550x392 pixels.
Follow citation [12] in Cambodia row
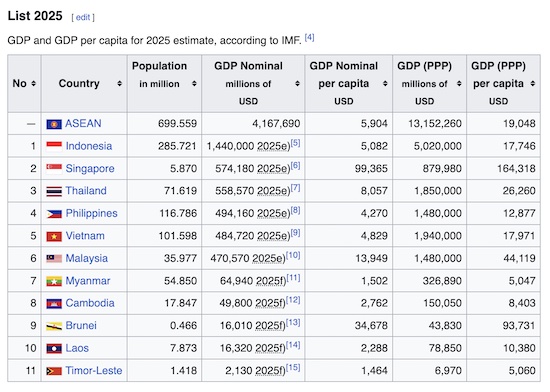pos(293,300)
